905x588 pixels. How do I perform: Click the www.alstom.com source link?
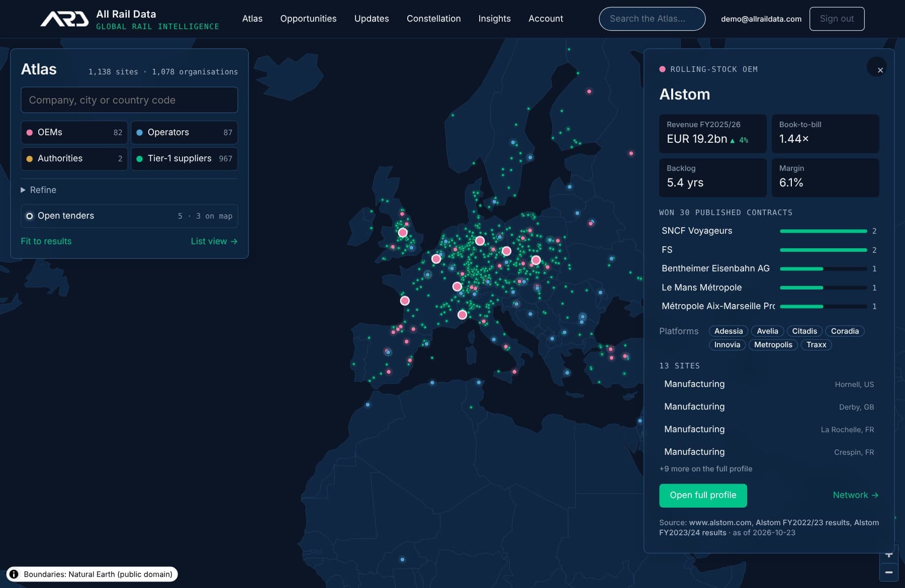pyautogui.click(x=720, y=523)
